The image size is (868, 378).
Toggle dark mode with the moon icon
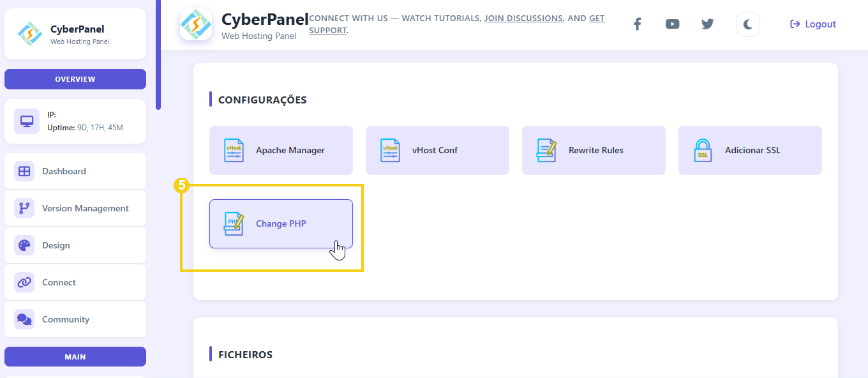point(747,24)
